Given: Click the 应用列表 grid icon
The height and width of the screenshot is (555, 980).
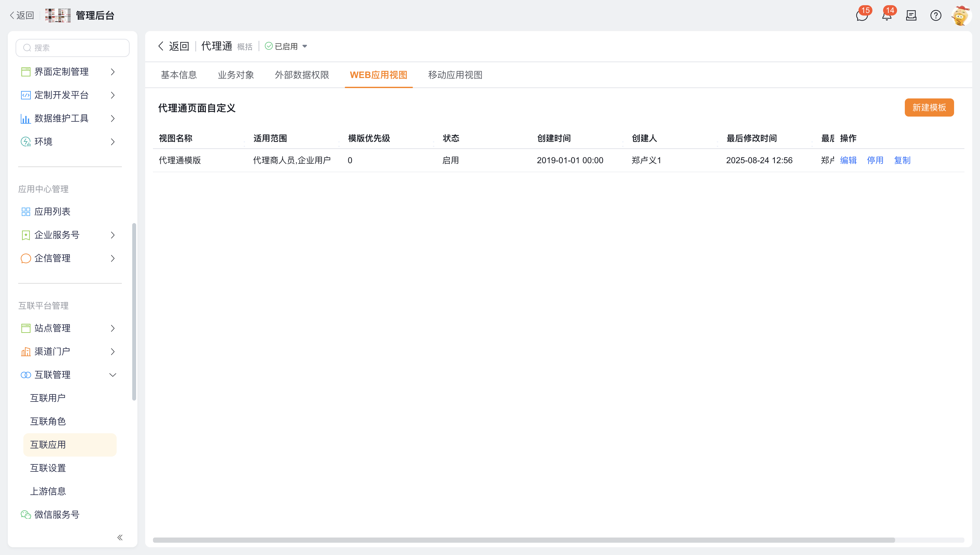Looking at the screenshot, I should pyautogui.click(x=26, y=211).
